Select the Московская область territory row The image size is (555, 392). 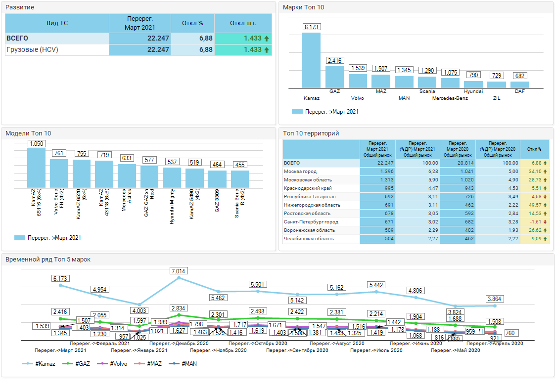[308, 179]
